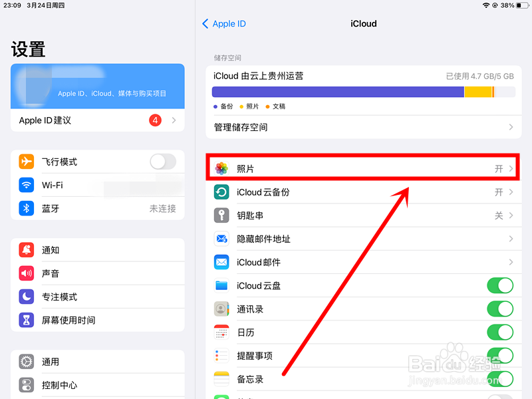Tap the red bell 通知 icon
Viewport: 532px width, 399px height.
coord(26,250)
